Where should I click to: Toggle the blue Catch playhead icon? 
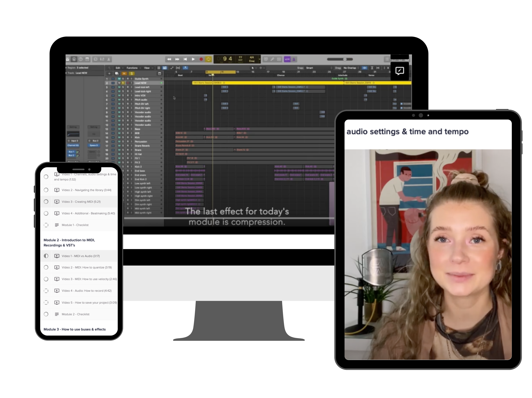tap(185, 68)
